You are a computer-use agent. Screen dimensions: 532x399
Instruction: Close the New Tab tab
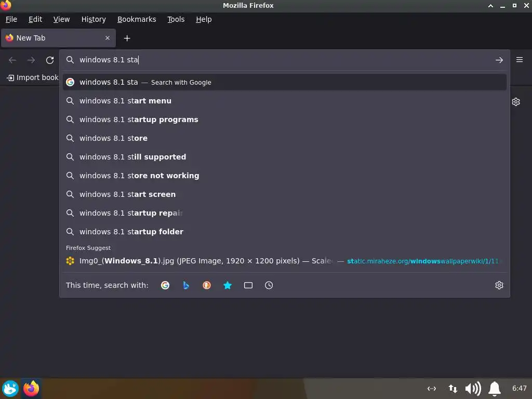108,38
